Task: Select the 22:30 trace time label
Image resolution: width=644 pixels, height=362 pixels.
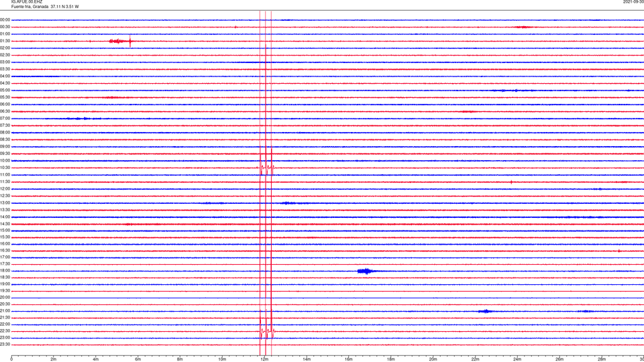Action: click(5, 330)
